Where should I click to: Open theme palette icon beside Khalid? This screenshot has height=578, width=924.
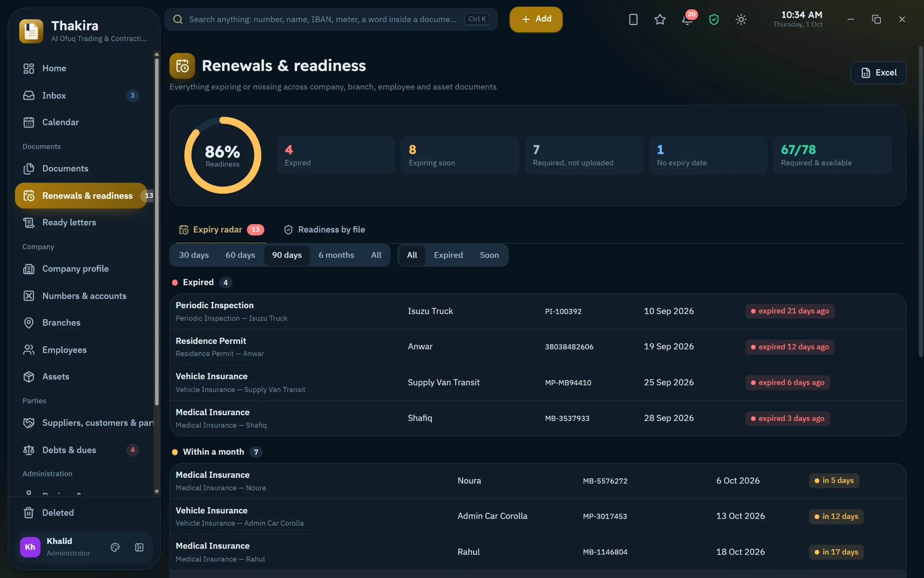[115, 547]
